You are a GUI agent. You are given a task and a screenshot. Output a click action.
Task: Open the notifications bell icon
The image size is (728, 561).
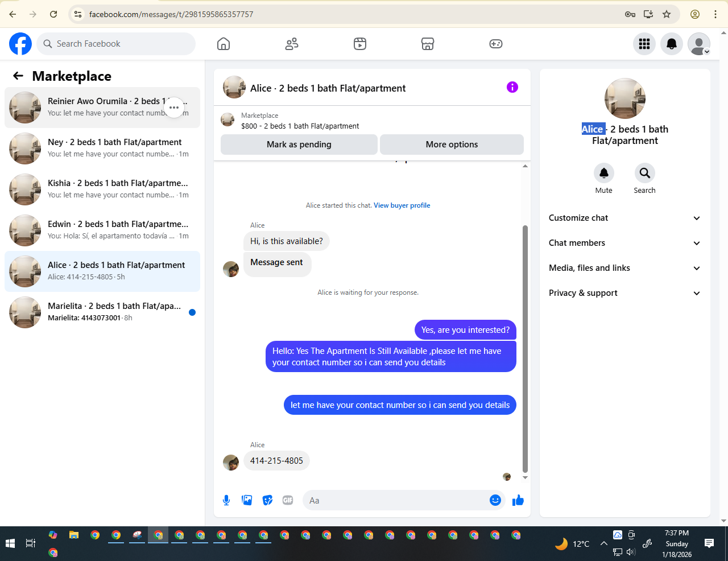tap(672, 44)
